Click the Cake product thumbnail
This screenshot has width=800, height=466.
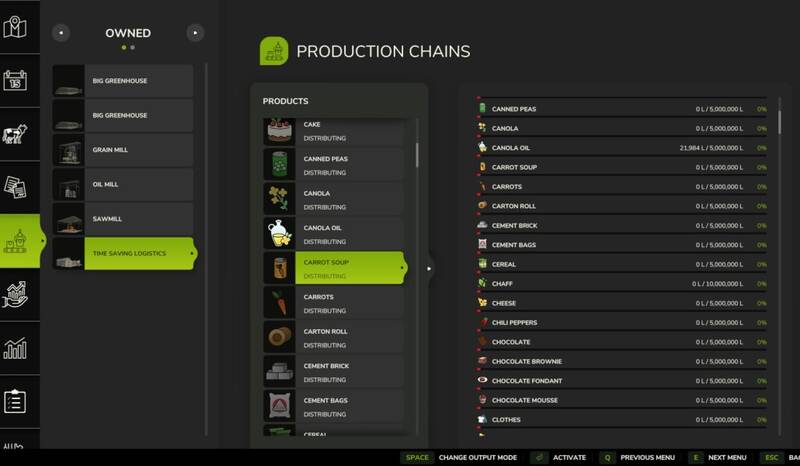pos(280,131)
